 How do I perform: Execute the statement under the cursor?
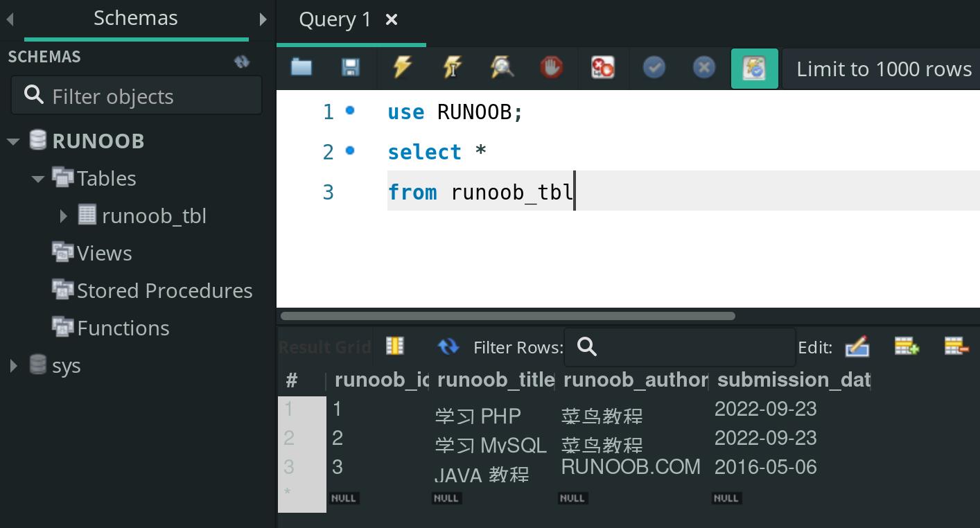click(452, 67)
